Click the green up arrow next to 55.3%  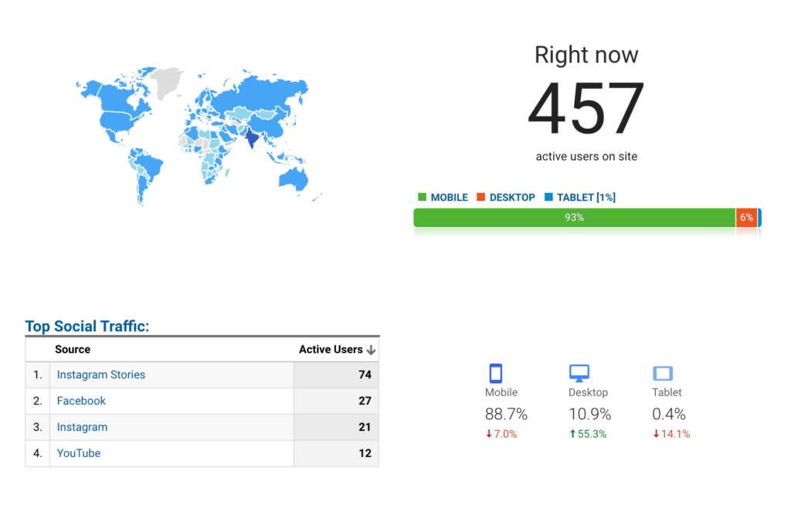[x=572, y=434]
